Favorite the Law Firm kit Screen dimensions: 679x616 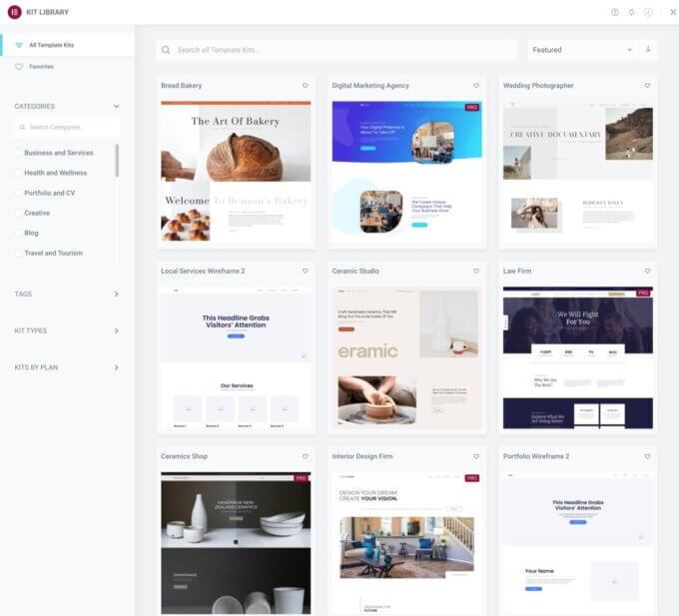coord(647,271)
